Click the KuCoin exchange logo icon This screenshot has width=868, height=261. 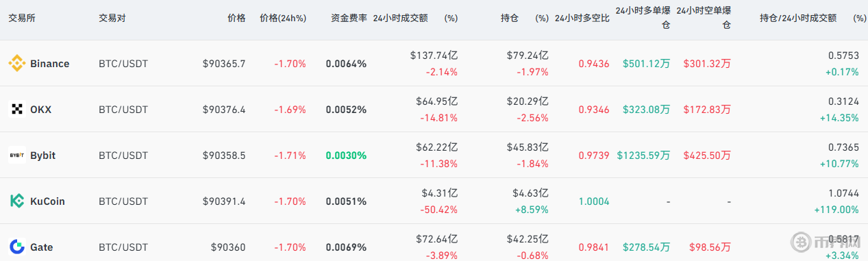click(x=17, y=201)
